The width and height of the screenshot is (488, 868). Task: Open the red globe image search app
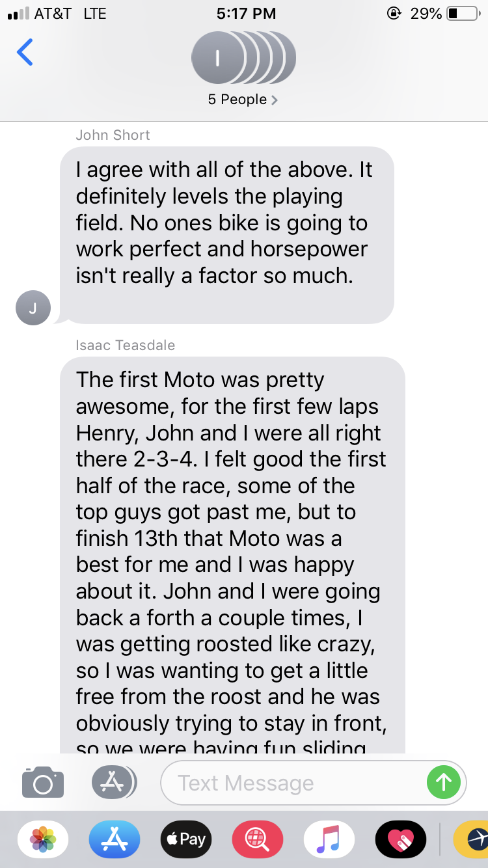[x=258, y=839]
